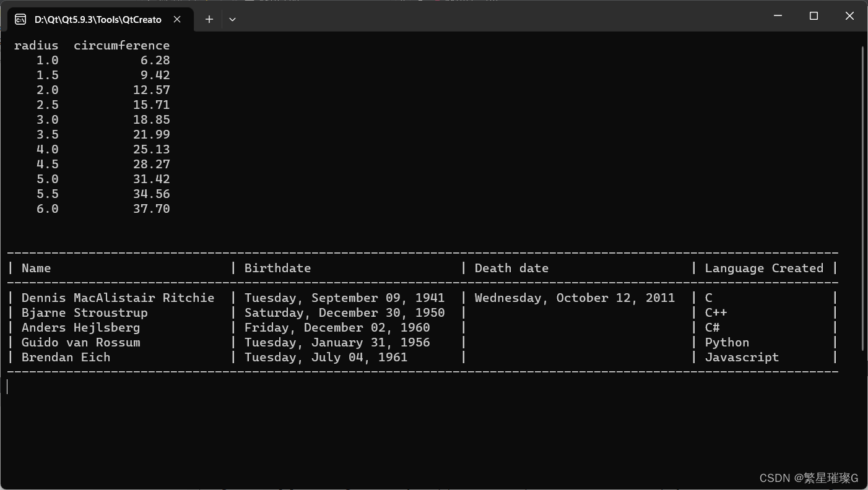Click the 'radius' column header text
Viewport: 868px width, 490px height.
tap(36, 45)
